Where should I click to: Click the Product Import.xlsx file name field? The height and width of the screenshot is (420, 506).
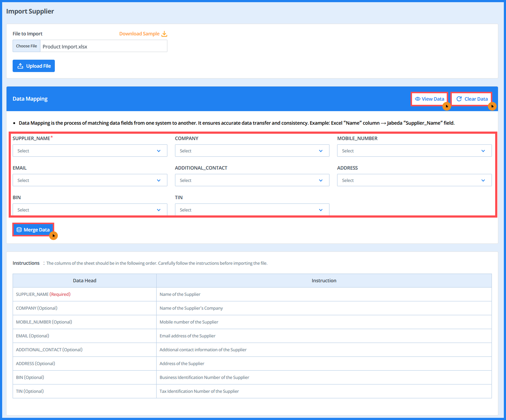[x=103, y=46]
